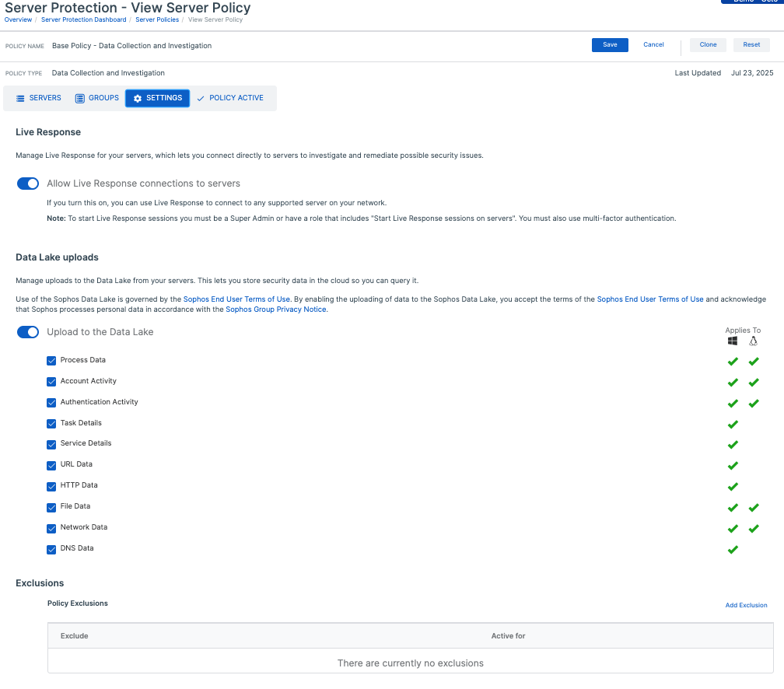This screenshot has width=784, height=689.
Task: Click the Settings gear icon
Action: coord(138,99)
